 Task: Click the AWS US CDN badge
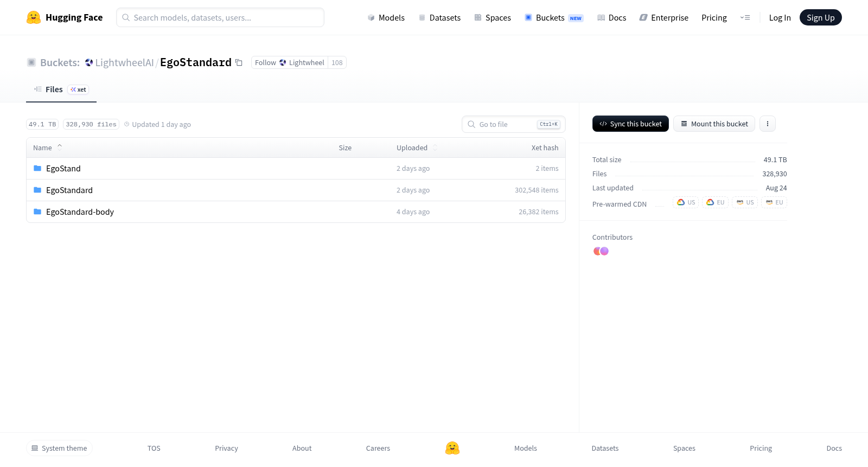point(745,202)
